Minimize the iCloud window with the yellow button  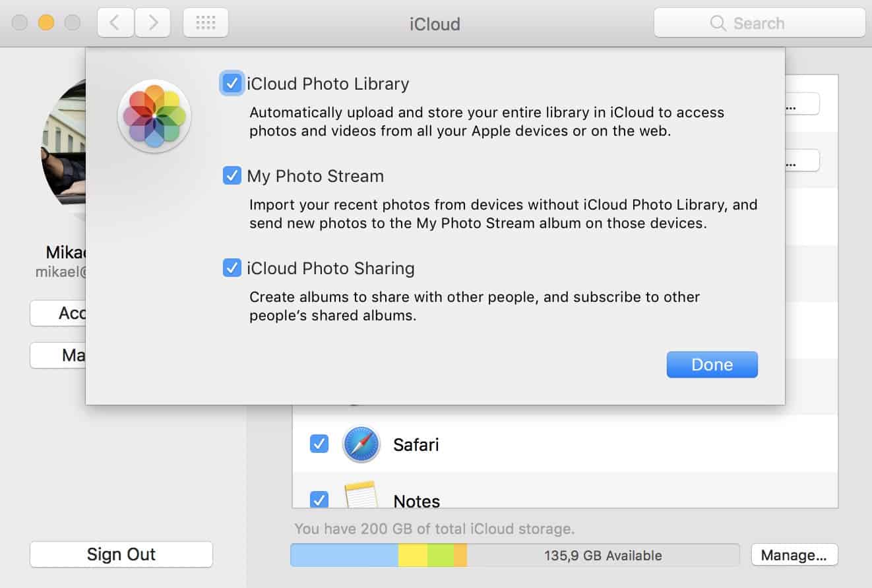(46, 23)
